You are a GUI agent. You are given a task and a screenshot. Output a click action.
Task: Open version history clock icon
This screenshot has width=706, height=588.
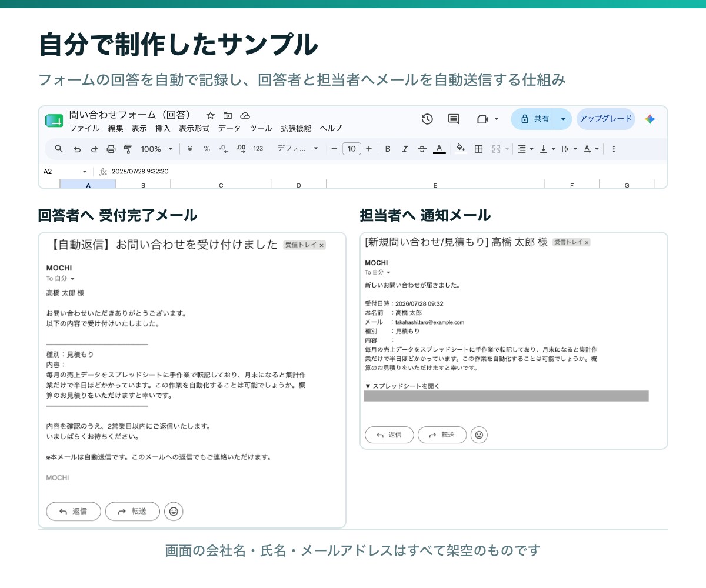[427, 119]
